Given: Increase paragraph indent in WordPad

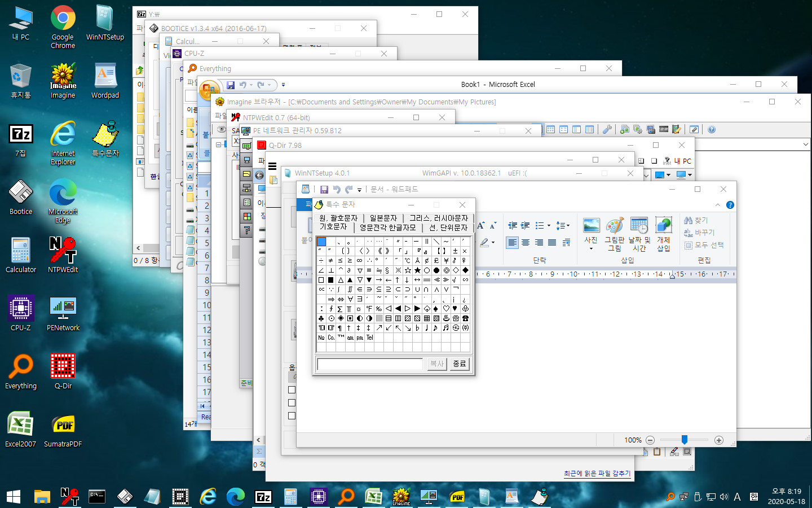Looking at the screenshot, I should [x=525, y=226].
